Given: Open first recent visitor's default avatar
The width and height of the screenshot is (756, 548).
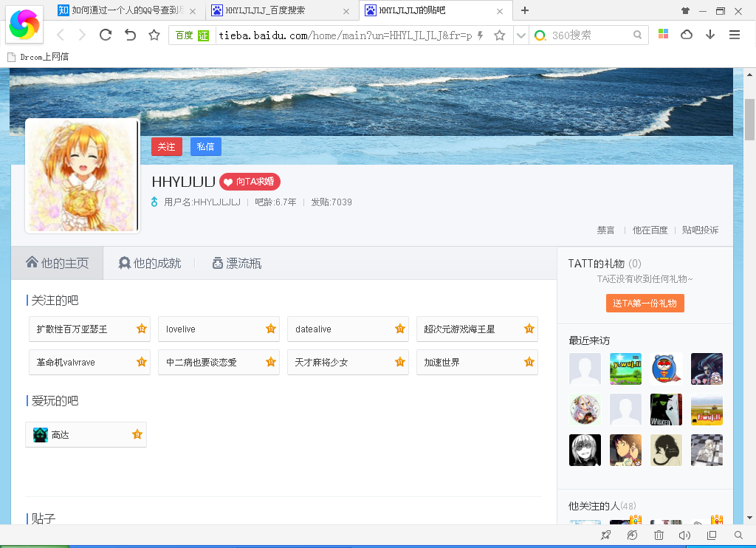Looking at the screenshot, I should pyautogui.click(x=585, y=369).
